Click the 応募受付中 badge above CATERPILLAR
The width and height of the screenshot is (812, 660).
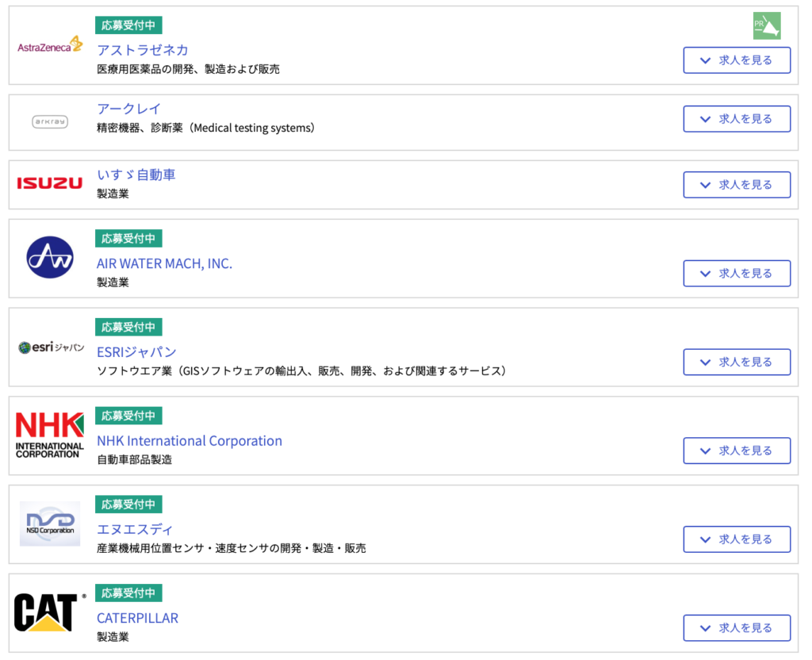click(x=128, y=593)
